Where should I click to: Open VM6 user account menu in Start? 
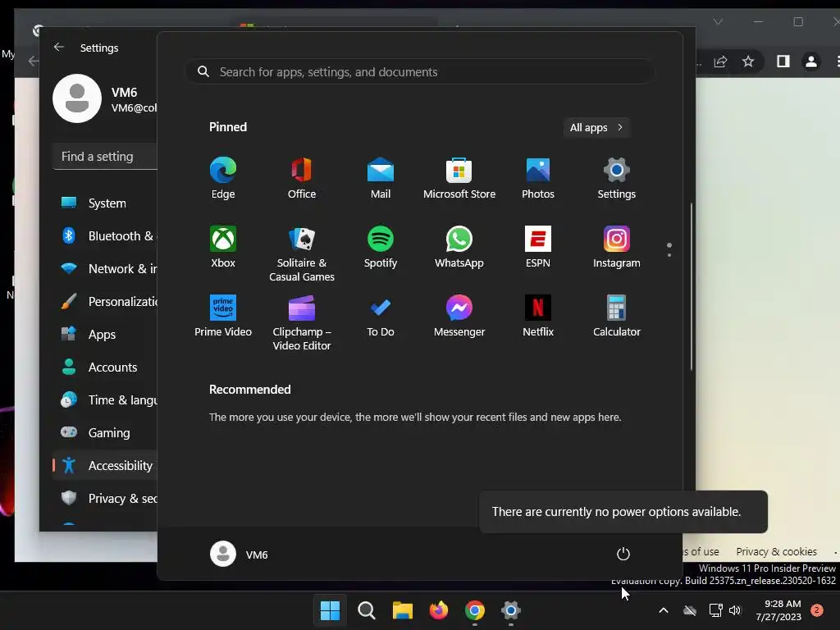tap(240, 554)
